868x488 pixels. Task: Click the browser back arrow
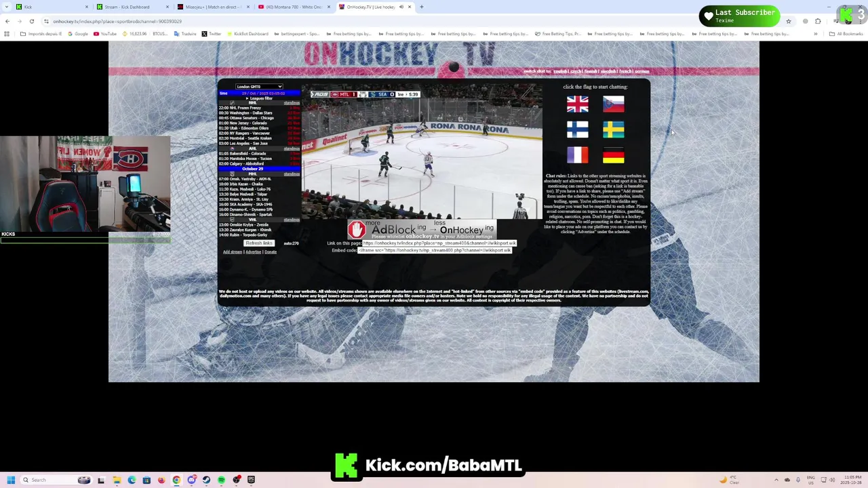(7, 21)
